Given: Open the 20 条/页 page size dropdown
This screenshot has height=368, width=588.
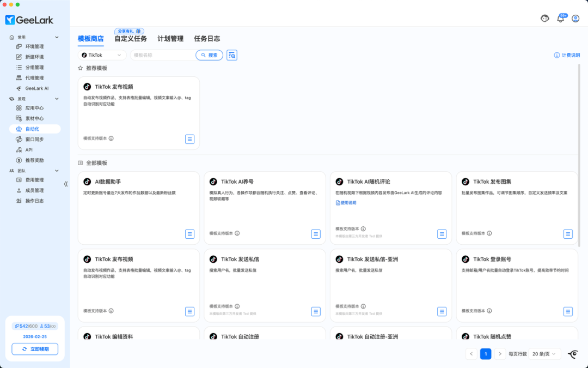Looking at the screenshot, I should (x=544, y=353).
